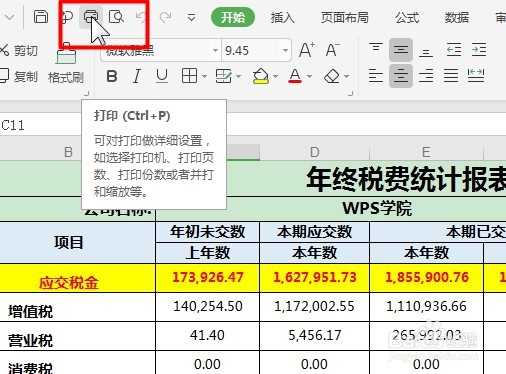
Task: Click the Redo arrow icon
Action: tap(165, 17)
